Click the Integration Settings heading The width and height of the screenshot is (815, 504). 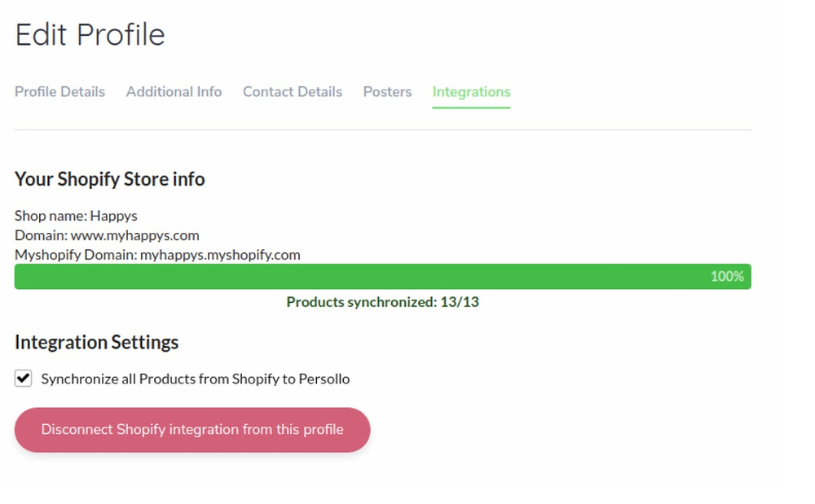[97, 343]
